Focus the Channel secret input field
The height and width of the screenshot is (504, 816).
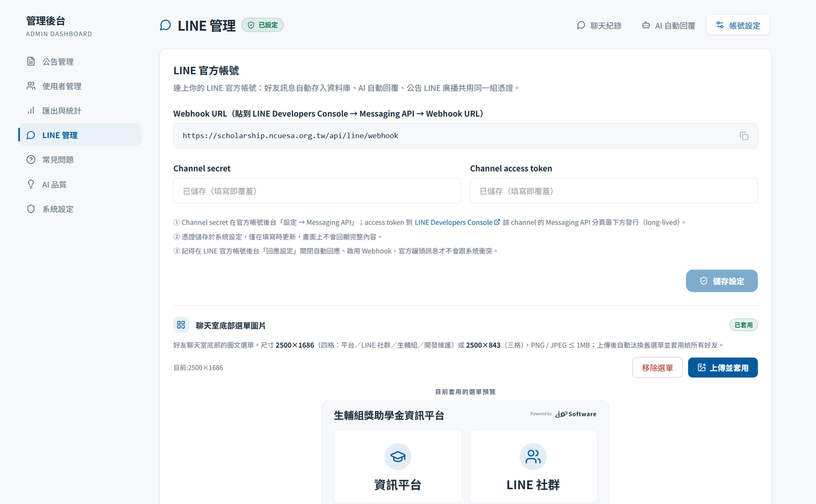pos(317,191)
